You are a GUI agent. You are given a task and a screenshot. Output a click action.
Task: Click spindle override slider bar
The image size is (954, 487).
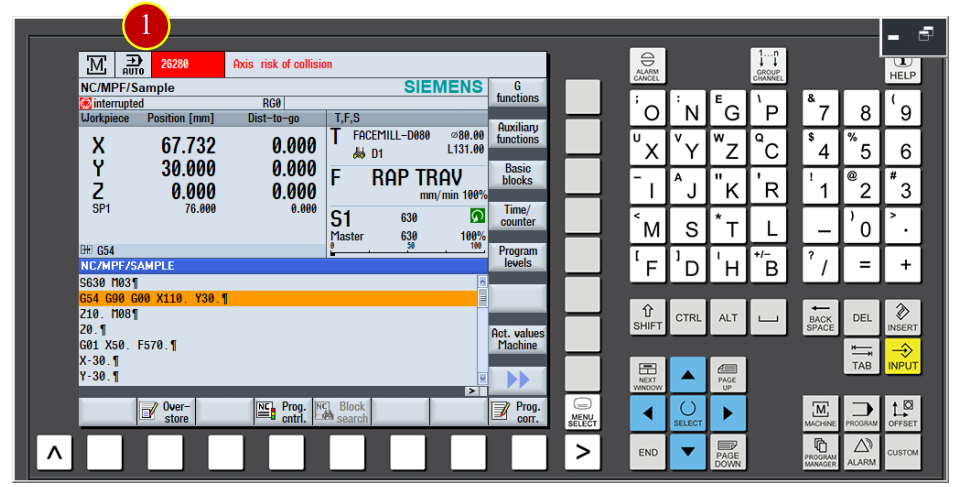pyautogui.click(x=408, y=253)
